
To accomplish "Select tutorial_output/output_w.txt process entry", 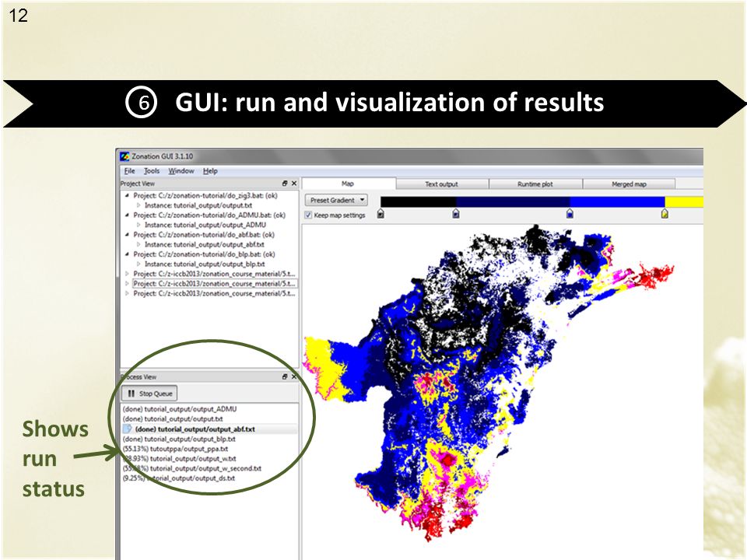I will (x=179, y=459).
